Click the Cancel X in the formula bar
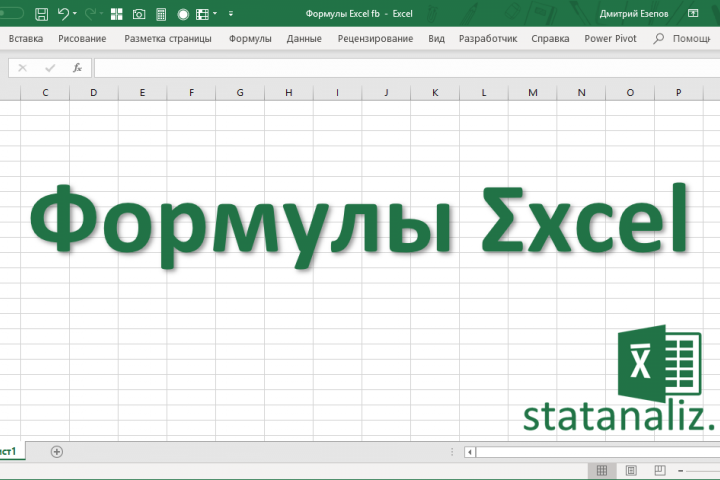Screen dimensions: 720x480 click(x=22, y=68)
